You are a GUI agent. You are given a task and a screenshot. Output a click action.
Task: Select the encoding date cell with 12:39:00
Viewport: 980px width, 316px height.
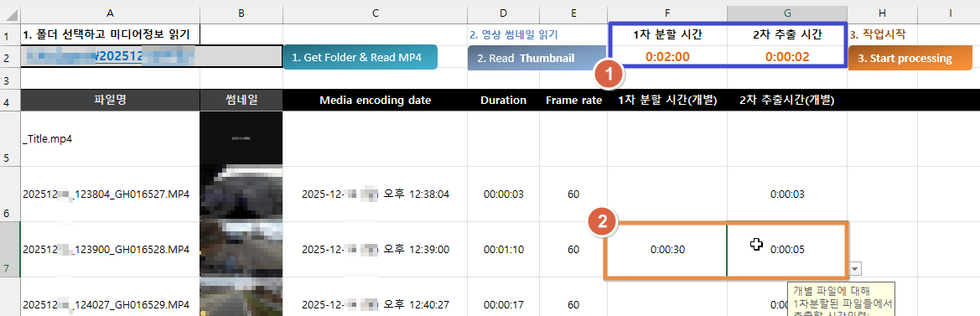tap(375, 249)
